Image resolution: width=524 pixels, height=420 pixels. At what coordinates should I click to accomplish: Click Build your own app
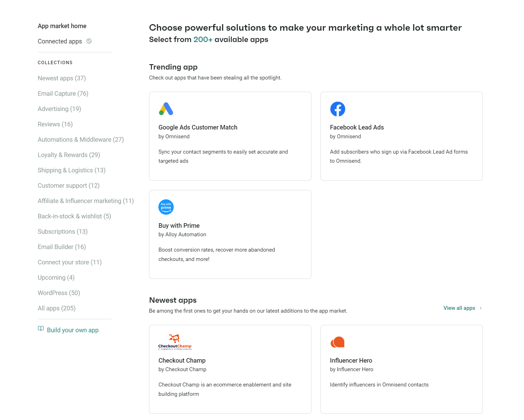click(73, 330)
